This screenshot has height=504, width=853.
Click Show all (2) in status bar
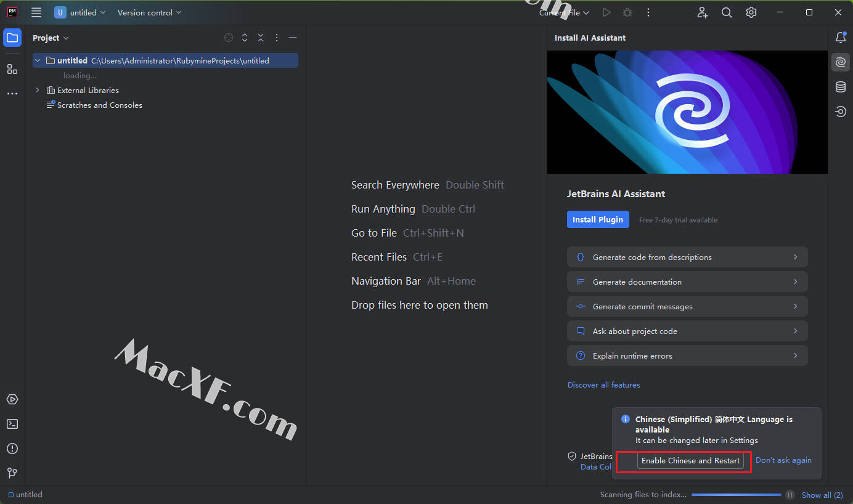(822, 495)
